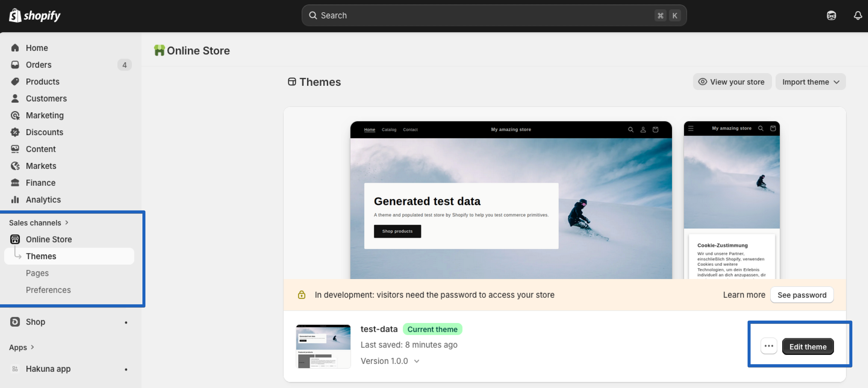Click the Marketing target icon

(15, 115)
